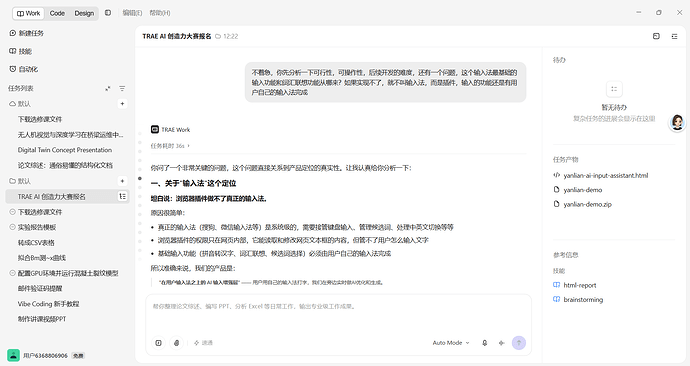The height and width of the screenshot is (366, 690).
Task: Toggle the layout panel icon in chat header
Action: tap(656, 36)
